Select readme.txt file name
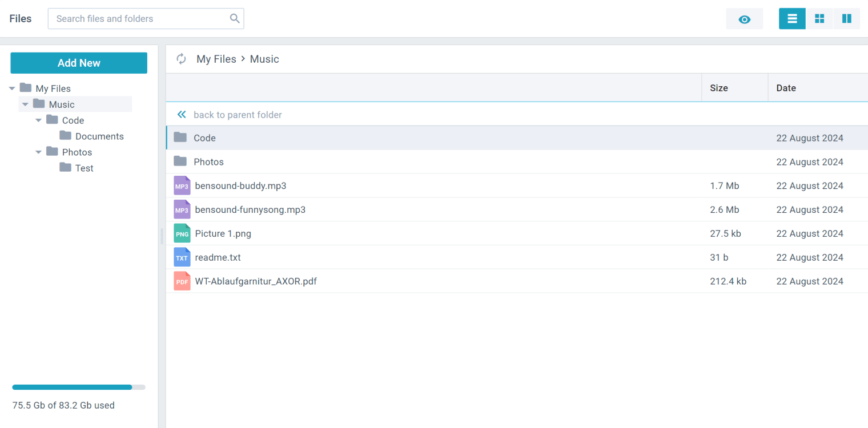 pyautogui.click(x=218, y=258)
